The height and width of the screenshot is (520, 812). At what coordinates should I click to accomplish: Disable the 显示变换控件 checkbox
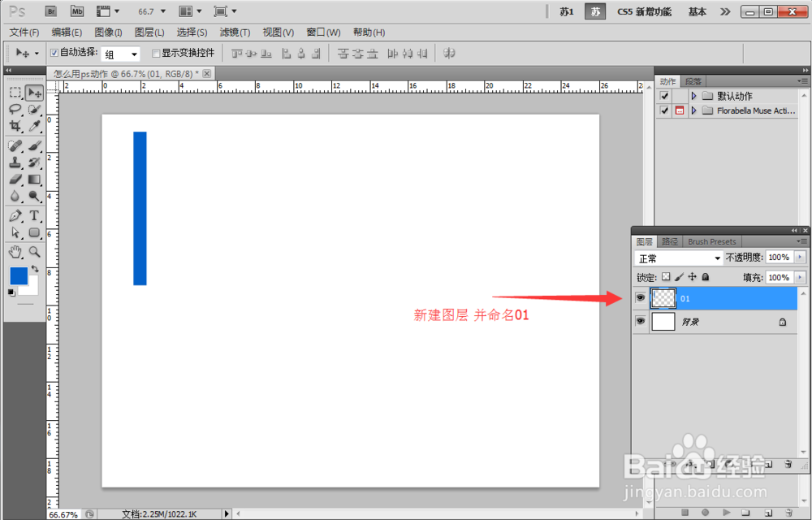point(154,53)
